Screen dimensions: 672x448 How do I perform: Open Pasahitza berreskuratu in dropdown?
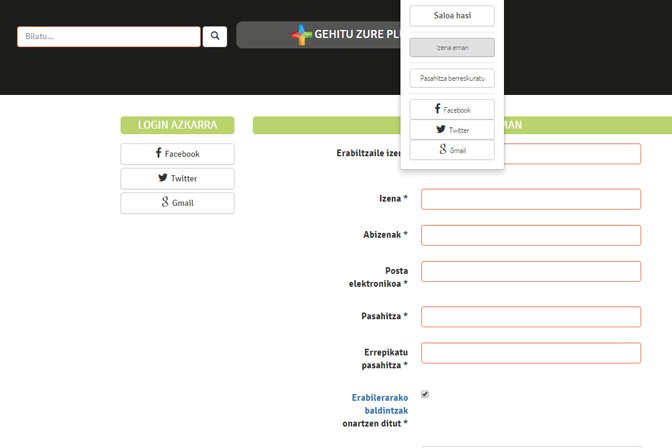click(452, 78)
